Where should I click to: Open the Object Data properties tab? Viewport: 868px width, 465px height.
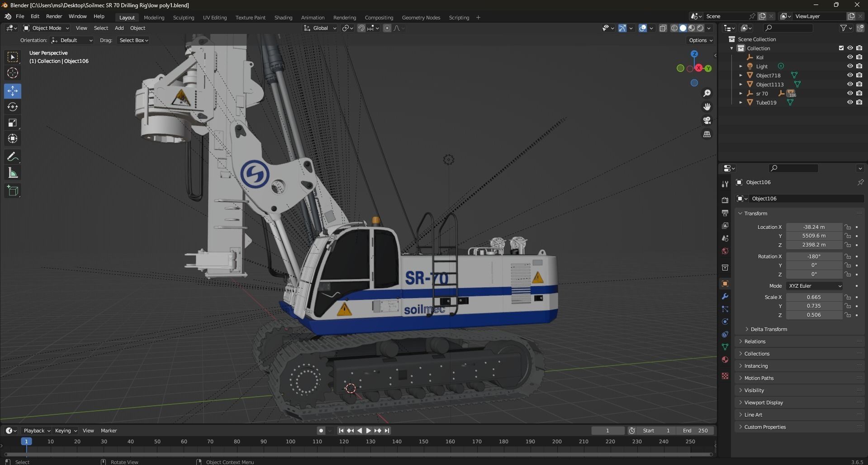725,347
